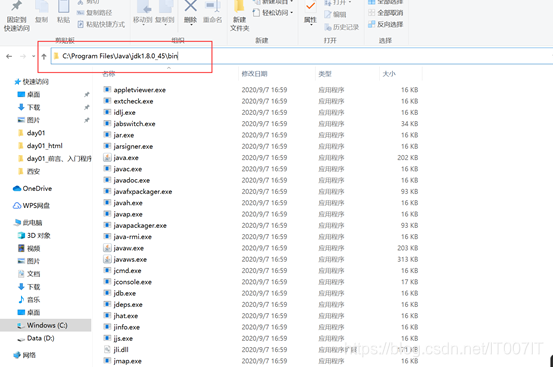
Task: Sort by 修改日期 (Date modified) column header
Action: [x=254, y=74]
